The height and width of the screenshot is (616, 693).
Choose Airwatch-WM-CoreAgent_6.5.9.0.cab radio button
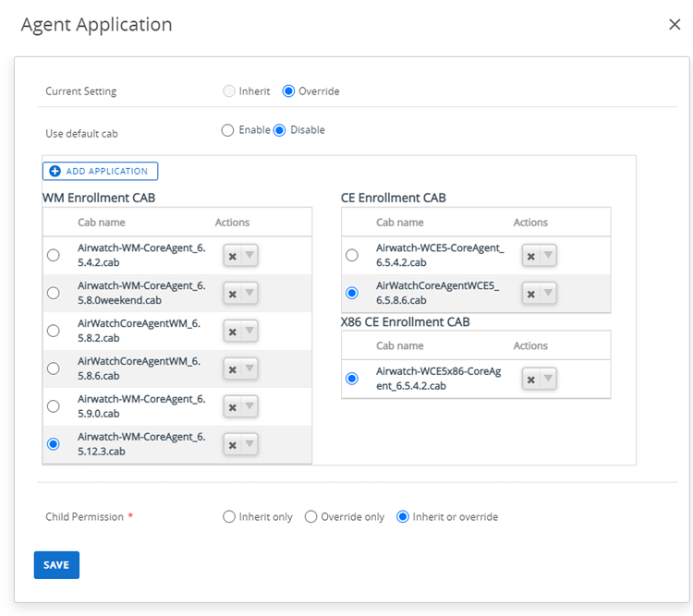point(54,406)
